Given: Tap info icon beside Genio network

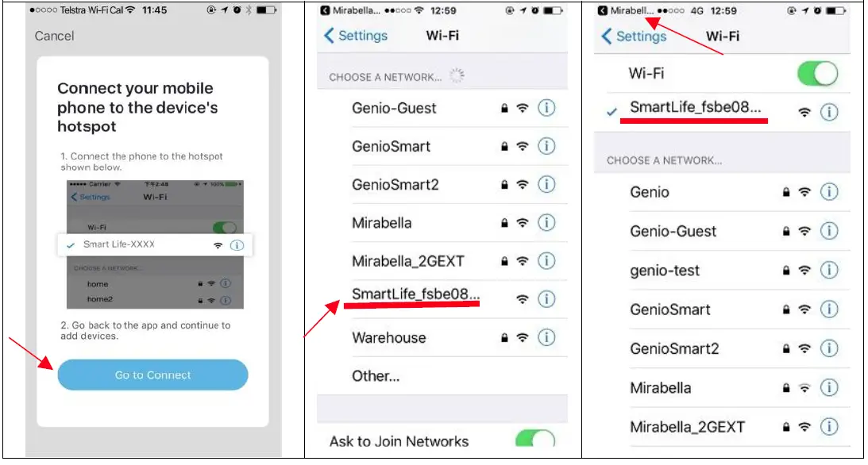Looking at the screenshot, I should (829, 192).
